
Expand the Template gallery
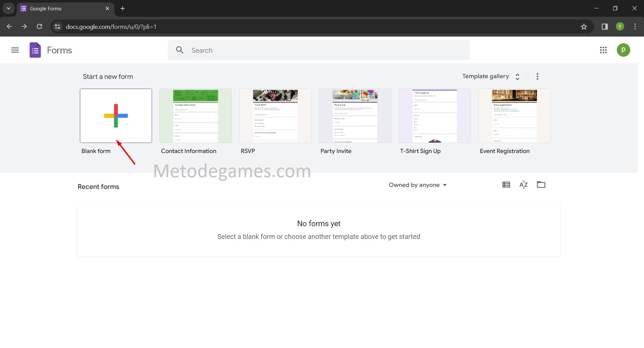pos(491,76)
